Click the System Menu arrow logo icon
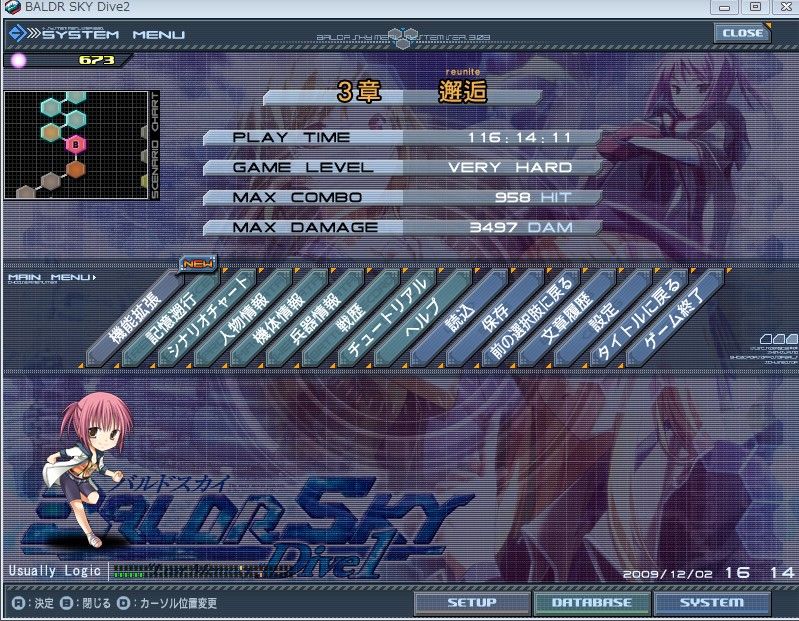The image size is (799, 621). [18, 34]
